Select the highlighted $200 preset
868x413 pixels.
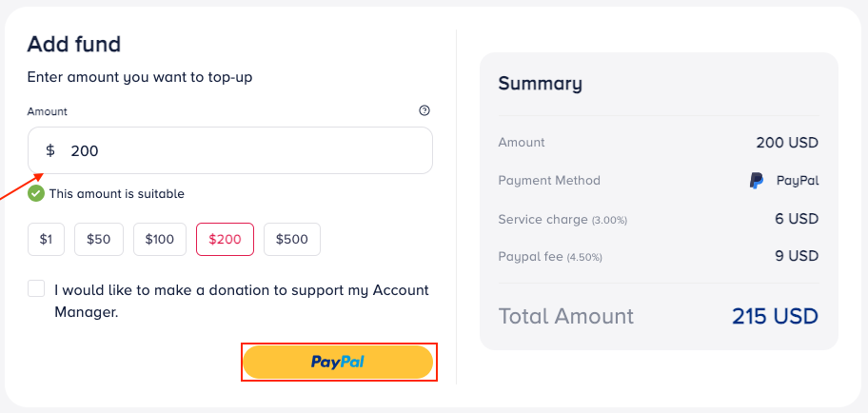pos(225,239)
